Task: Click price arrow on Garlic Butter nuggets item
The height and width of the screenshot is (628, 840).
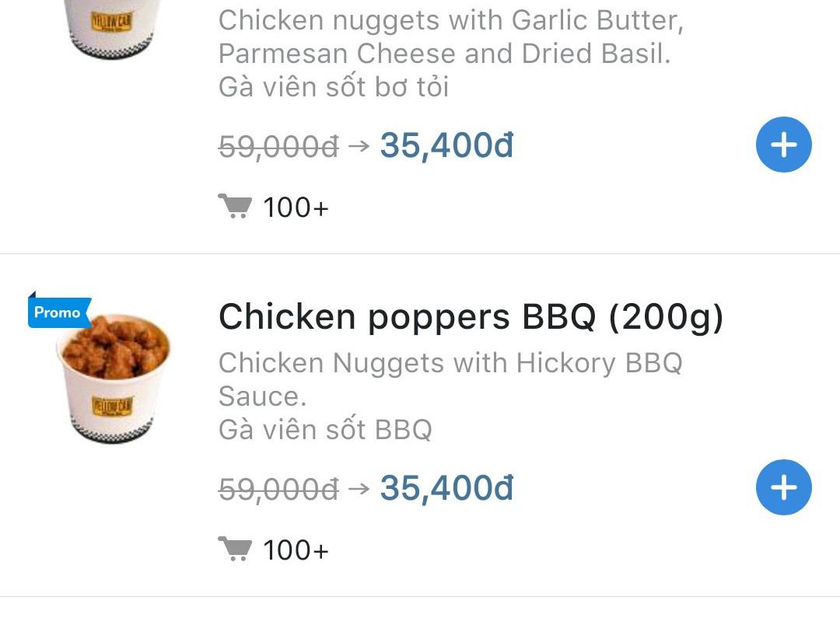Action: click(x=359, y=145)
